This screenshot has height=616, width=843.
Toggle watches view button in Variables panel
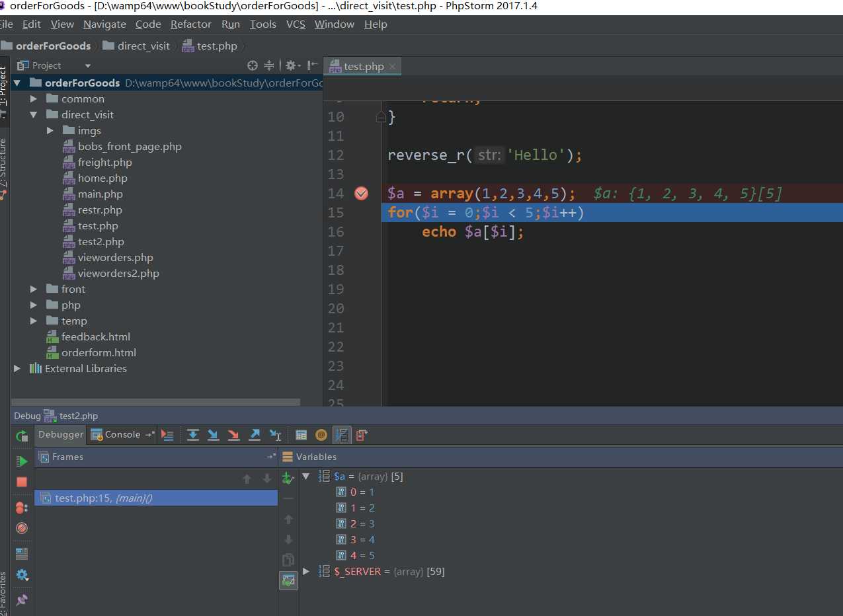[x=288, y=580]
